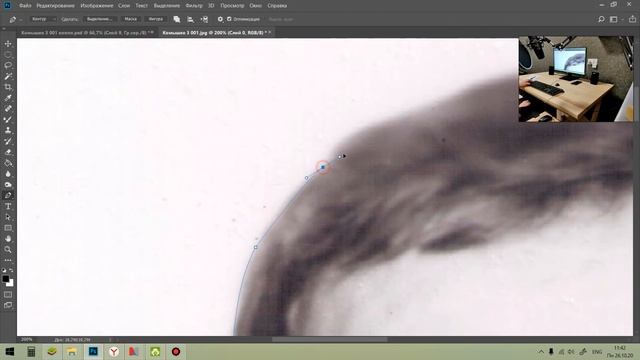Reset to default black and white colors
This screenshot has height=360, width=640.
click(x=4, y=270)
